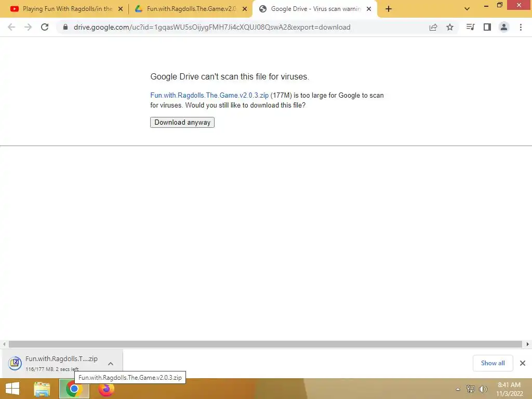Open Chrome three-dot menu
The height and width of the screenshot is (399, 532).
(x=521, y=27)
